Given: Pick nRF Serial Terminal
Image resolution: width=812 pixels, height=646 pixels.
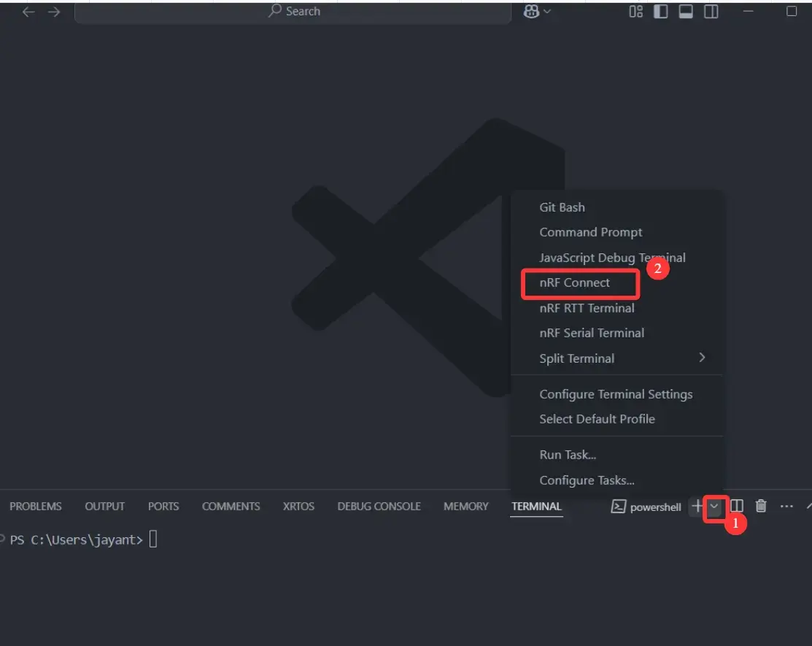Looking at the screenshot, I should click(x=616, y=333).
